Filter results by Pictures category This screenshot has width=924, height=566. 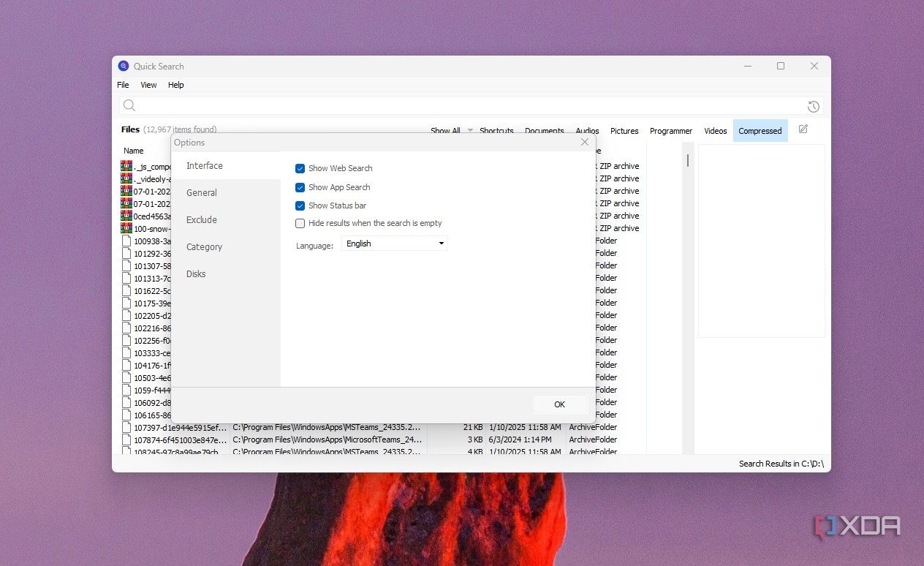[x=624, y=131]
